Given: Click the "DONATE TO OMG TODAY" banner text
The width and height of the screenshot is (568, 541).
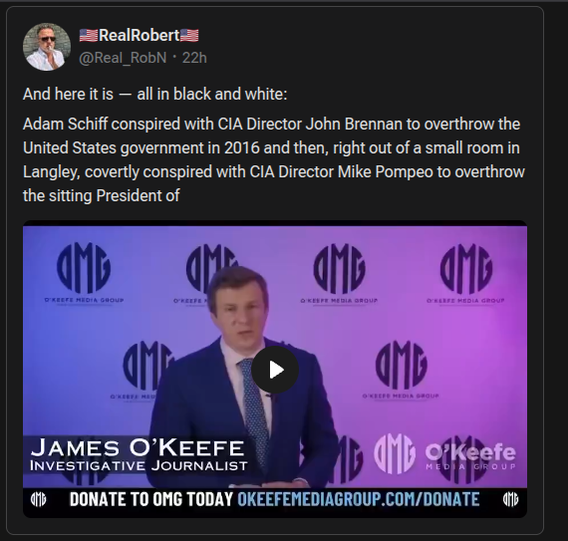Looking at the screenshot, I should click(x=151, y=499).
